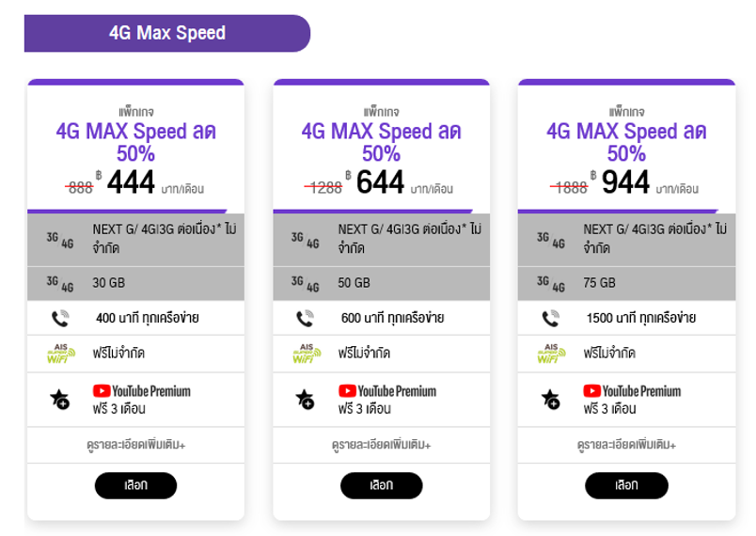Click AIS WiFi icon in 644 package

pos(307,354)
